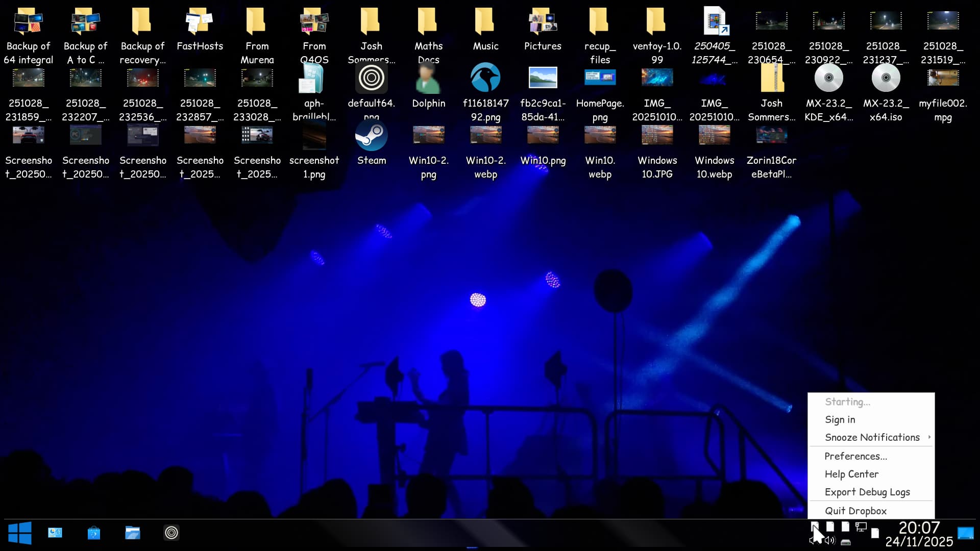Click the Dolphin desktop icon
Image resolution: width=980 pixels, height=551 pixels.
428,80
